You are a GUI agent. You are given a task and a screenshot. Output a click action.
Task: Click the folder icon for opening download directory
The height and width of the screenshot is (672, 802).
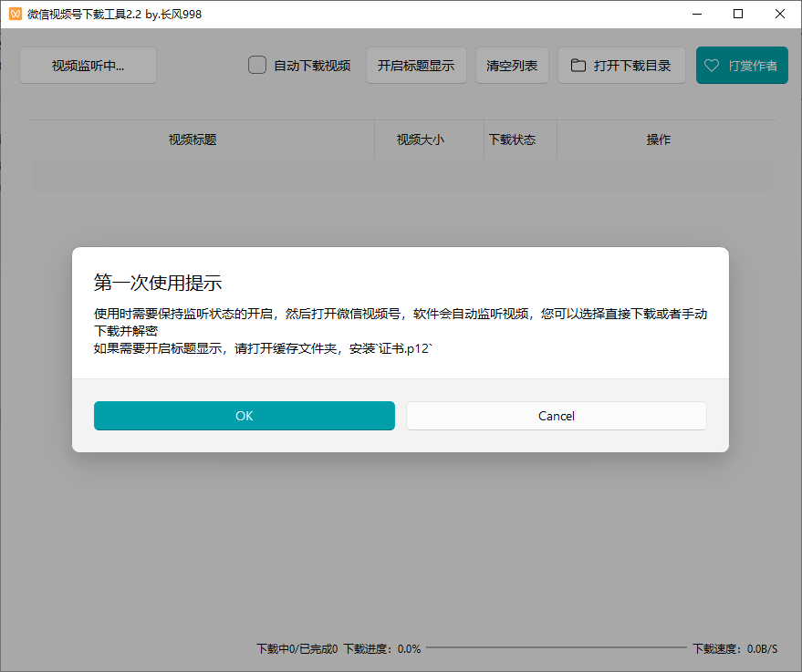coord(578,66)
